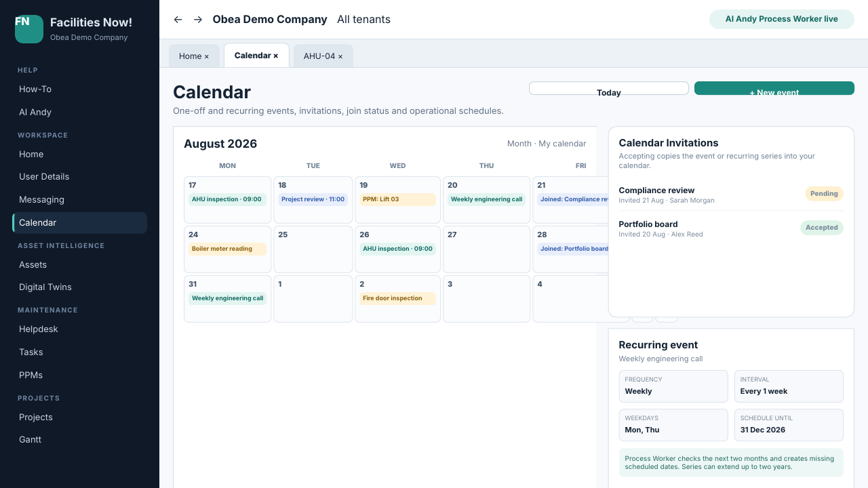The image size is (868, 488).
Task: Open Digital Twins in the sidebar
Action: (79, 287)
